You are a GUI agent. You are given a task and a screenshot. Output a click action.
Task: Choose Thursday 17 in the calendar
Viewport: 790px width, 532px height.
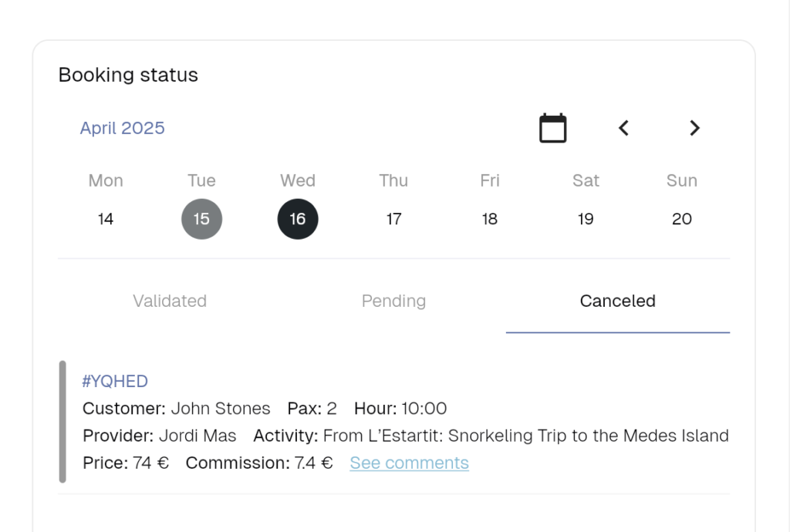pos(393,219)
